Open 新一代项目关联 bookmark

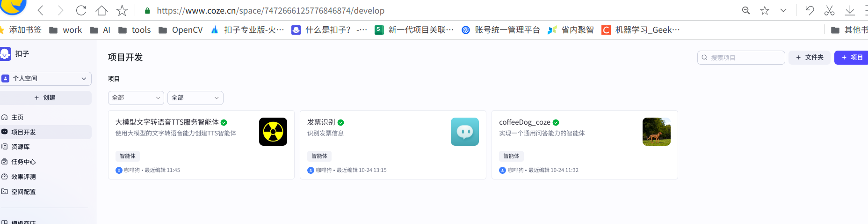point(414,30)
